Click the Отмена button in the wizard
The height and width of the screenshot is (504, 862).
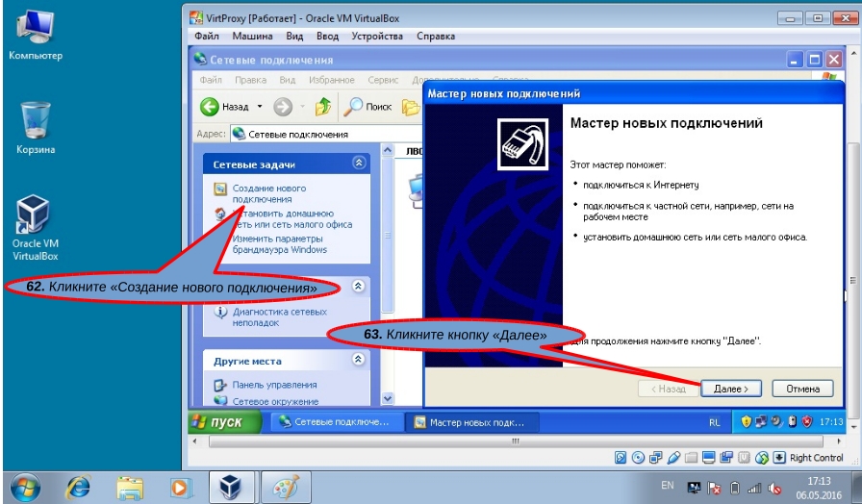(x=802, y=389)
